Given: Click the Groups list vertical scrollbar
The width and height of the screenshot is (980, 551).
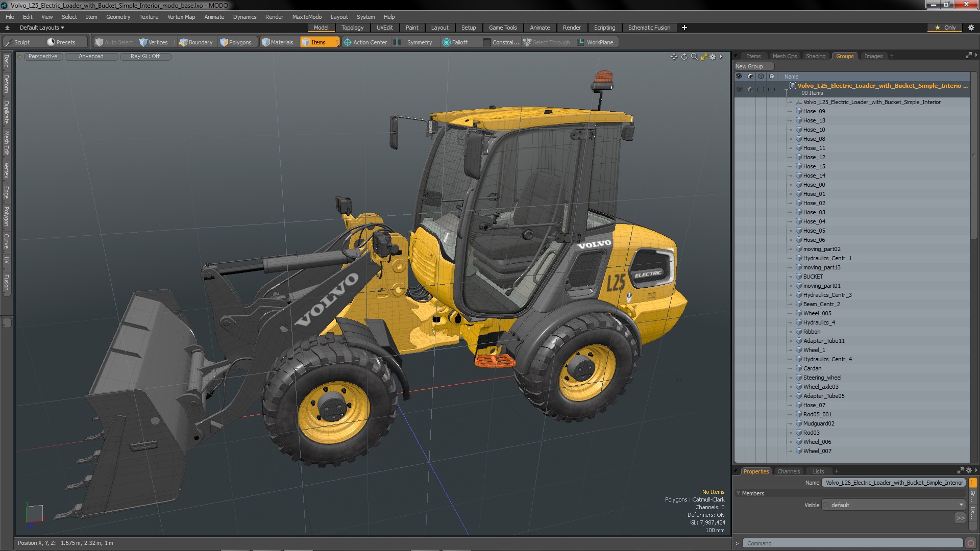Looking at the screenshot, I should [973, 156].
